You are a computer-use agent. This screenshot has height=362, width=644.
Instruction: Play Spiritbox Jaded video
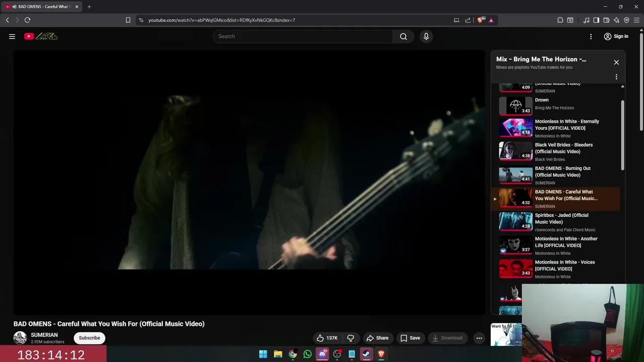coord(556,222)
